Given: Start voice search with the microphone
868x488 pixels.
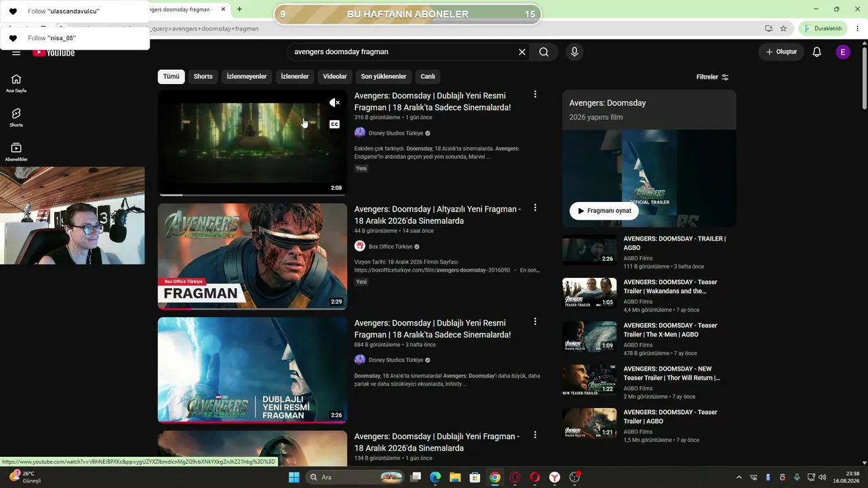Looking at the screenshot, I should coord(574,52).
